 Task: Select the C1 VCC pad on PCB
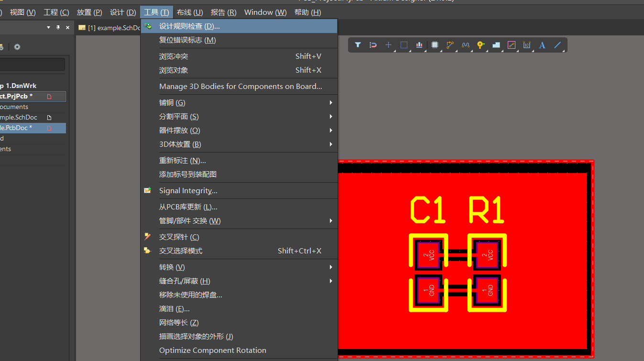coord(428,255)
